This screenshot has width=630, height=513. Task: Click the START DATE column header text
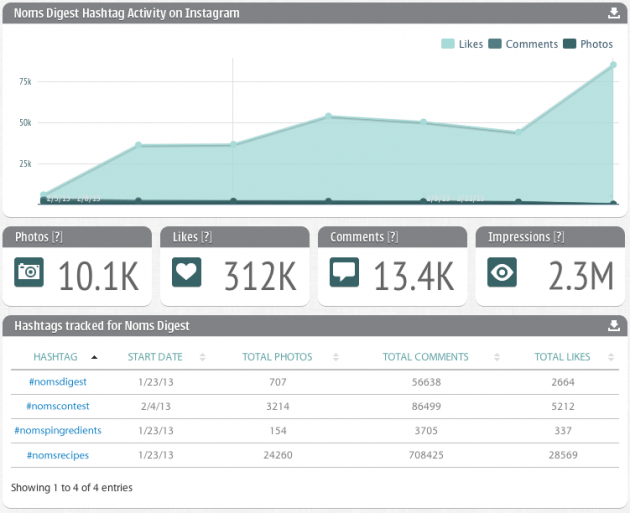[155, 357]
